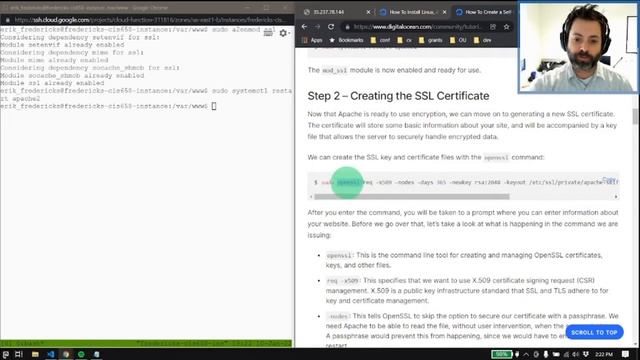Click the ssh.cloud.google.com address bar
This screenshot has height=360, width=640.
pos(150,20)
